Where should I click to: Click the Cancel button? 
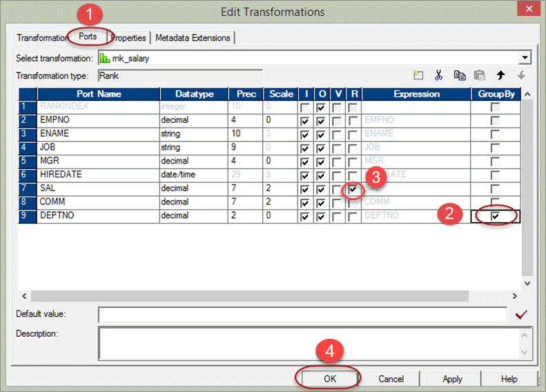(x=391, y=379)
